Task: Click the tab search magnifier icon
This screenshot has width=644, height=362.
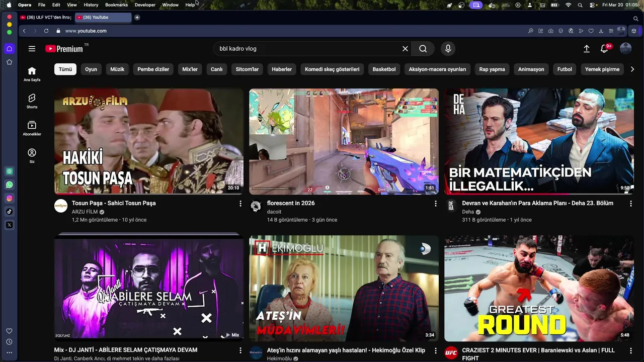Action: (635, 19)
